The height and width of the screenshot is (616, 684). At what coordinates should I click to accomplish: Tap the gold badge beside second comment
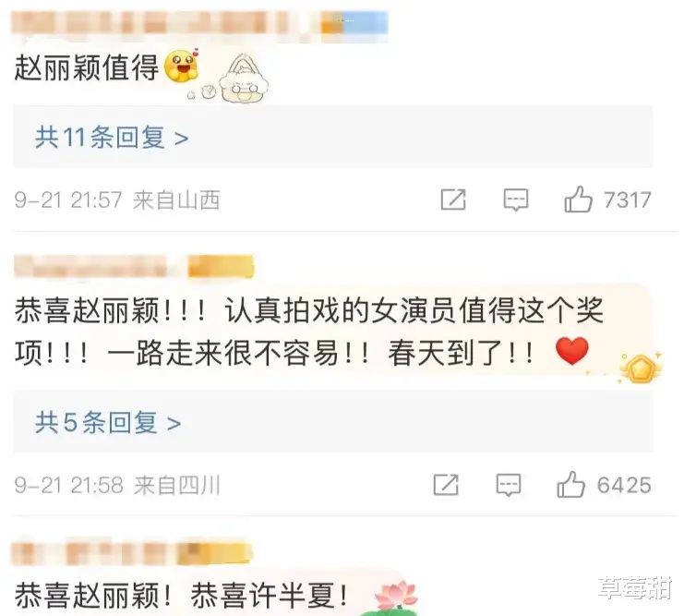[641, 368]
